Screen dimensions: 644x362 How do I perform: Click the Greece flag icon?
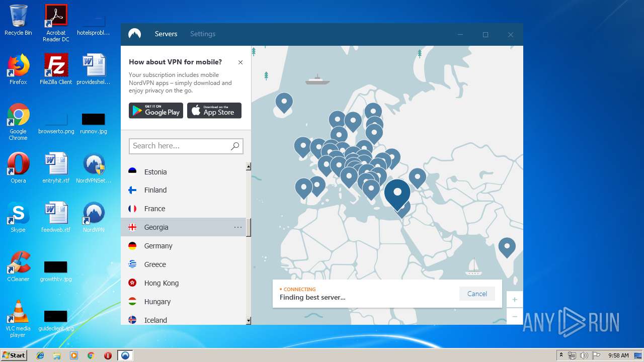pyautogui.click(x=132, y=264)
